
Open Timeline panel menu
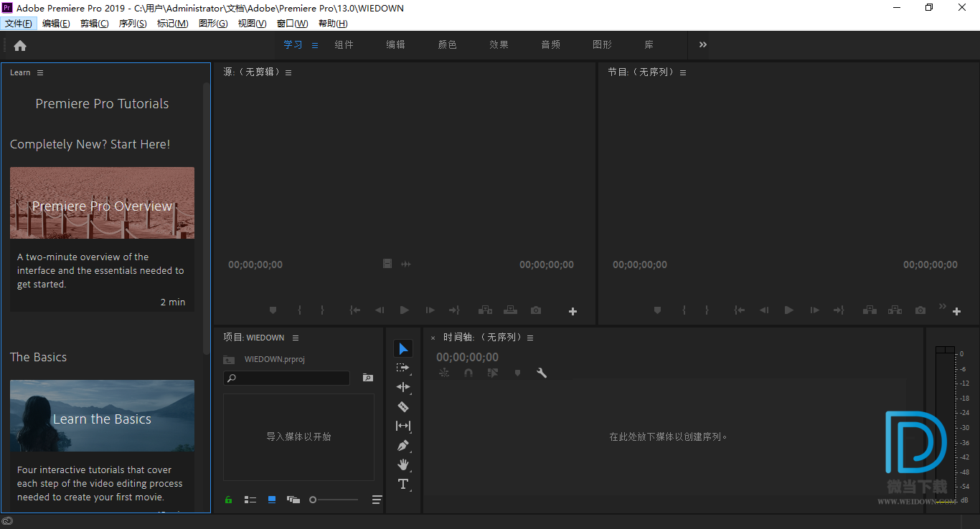tap(530, 338)
